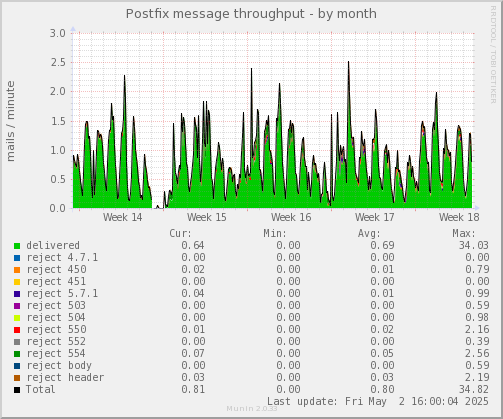Image resolution: width=503 pixels, height=419 pixels.
Task: Click the dark blue reject 5.7.1 swatch
Action: pyautogui.click(x=17, y=294)
